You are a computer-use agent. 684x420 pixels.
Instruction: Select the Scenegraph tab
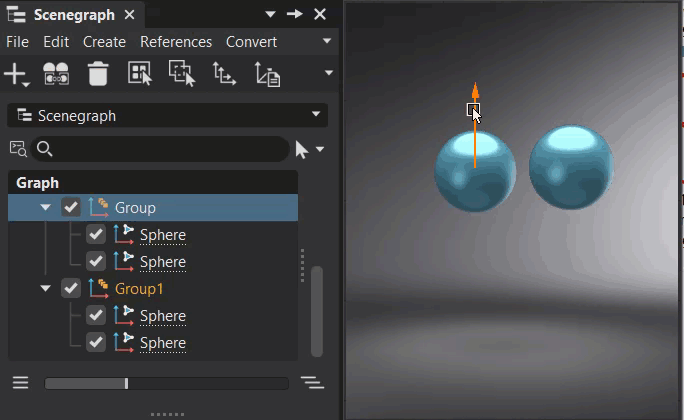74,15
